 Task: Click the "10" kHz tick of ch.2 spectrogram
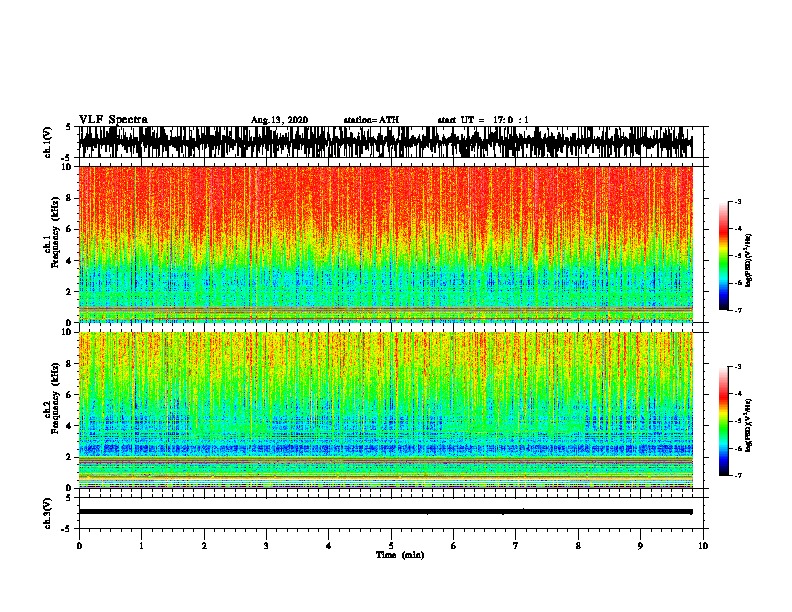click(68, 332)
